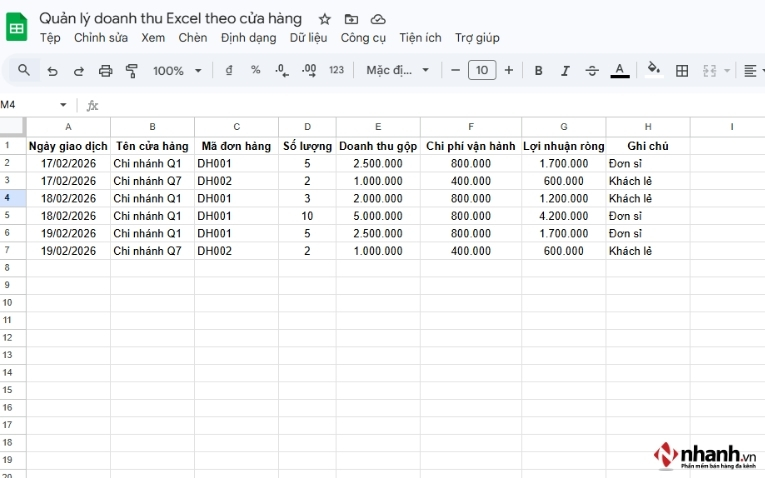The image size is (765, 478).
Task: Open the borders menu
Action: tap(682, 71)
